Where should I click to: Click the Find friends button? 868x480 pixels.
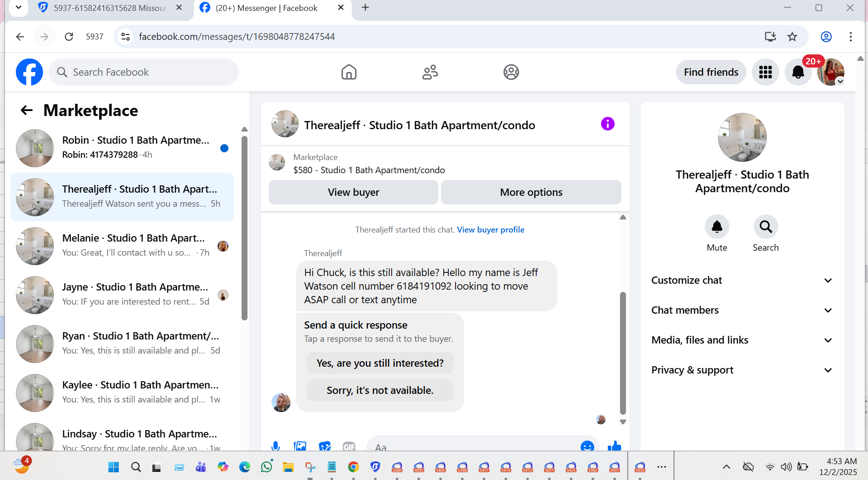711,72
